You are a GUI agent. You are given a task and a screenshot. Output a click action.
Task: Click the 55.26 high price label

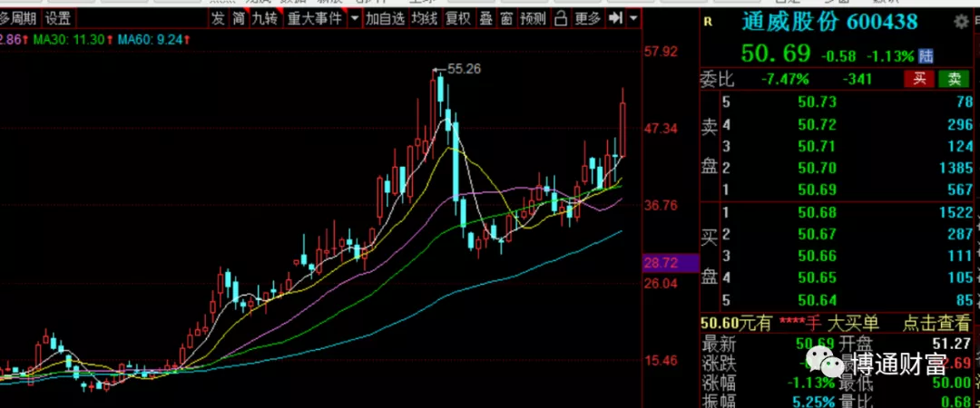pyautogui.click(x=464, y=69)
